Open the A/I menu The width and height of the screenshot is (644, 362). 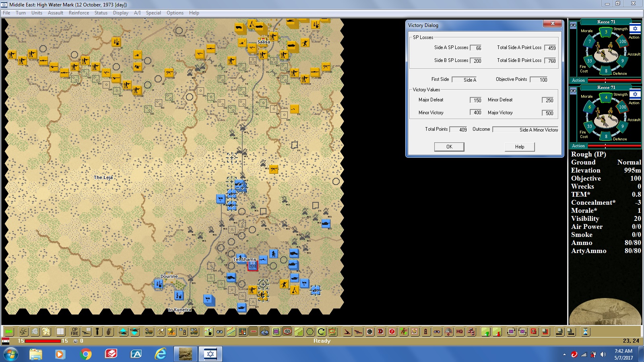[x=137, y=13]
